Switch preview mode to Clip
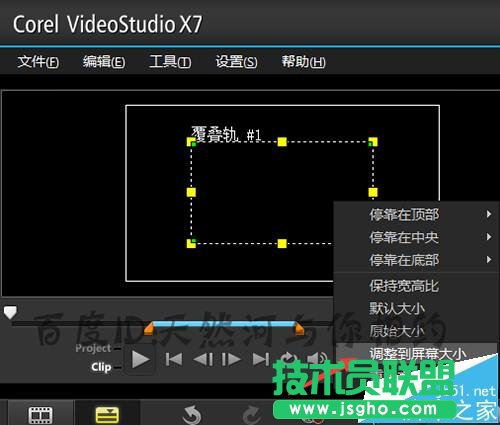This screenshot has width=500, height=425. click(101, 367)
